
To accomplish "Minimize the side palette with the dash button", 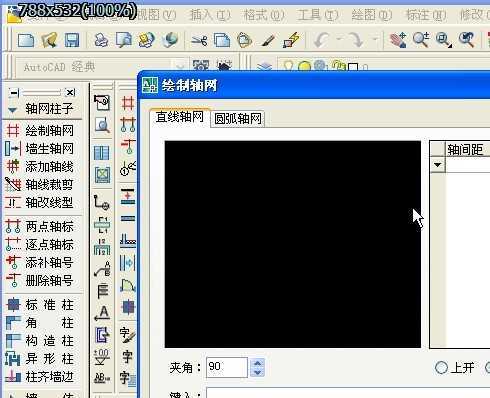I will [x=15, y=93].
